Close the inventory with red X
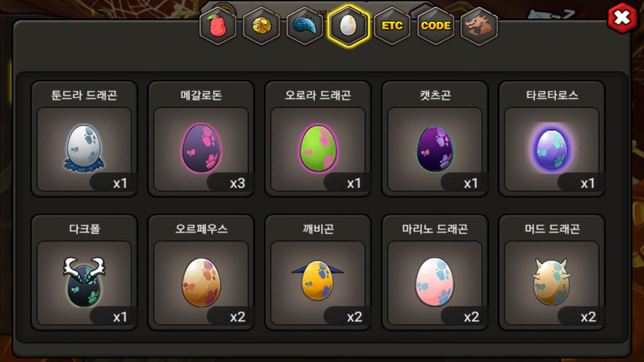This screenshot has height=362, width=644. (x=622, y=18)
